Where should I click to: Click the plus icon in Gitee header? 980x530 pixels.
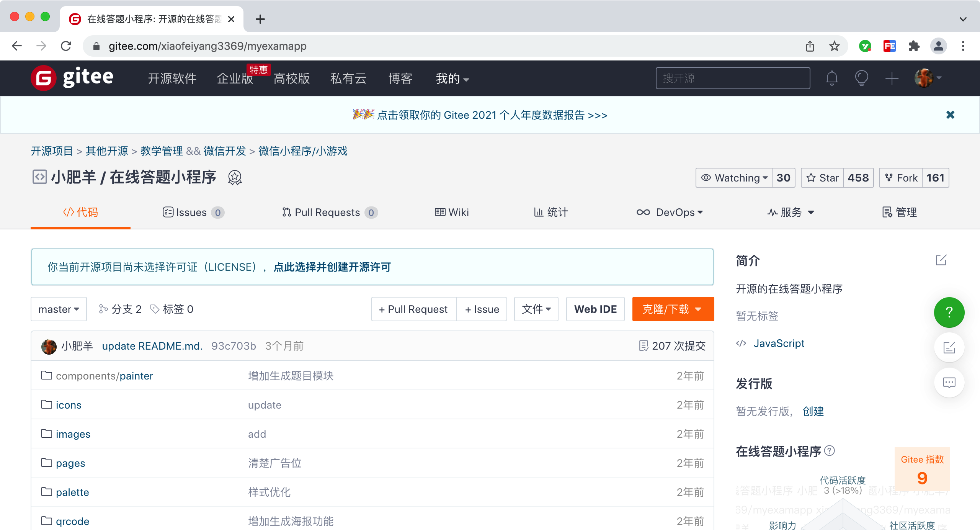(x=892, y=79)
